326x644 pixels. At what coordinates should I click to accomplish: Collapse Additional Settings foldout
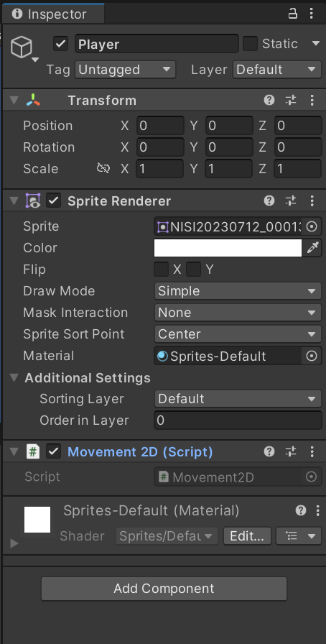coord(14,378)
